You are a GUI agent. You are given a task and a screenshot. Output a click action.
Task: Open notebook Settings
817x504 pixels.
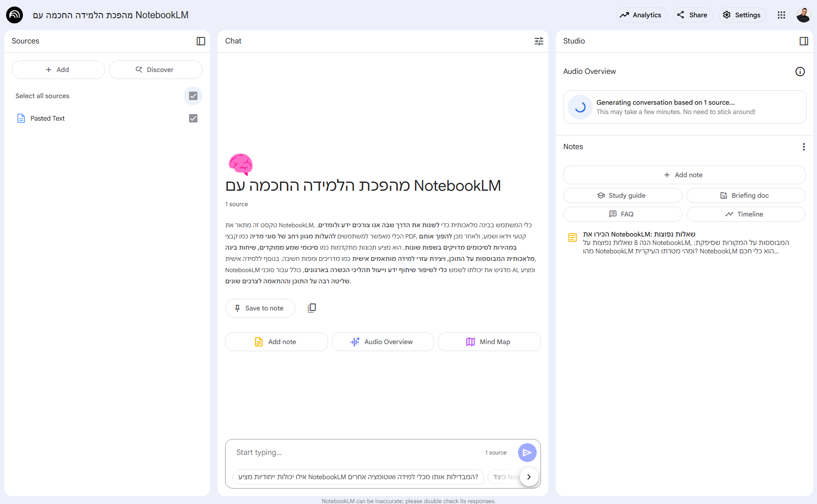point(742,15)
